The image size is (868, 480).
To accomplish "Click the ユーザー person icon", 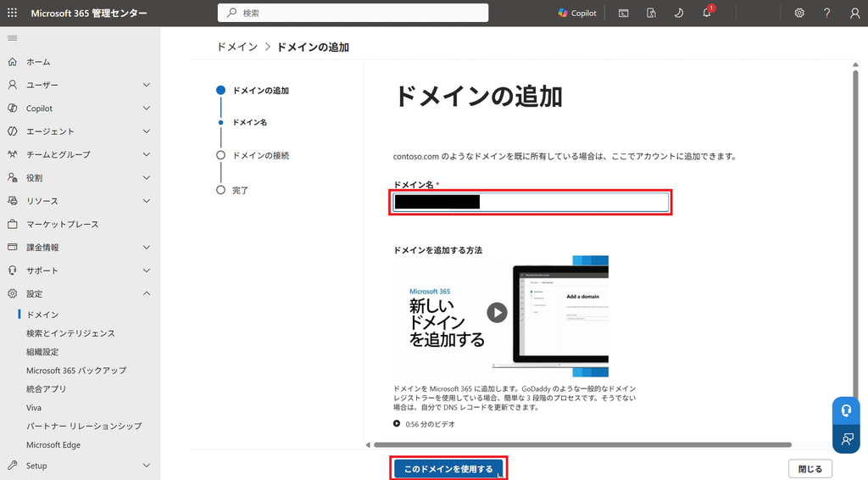I will [x=12, y=85].
